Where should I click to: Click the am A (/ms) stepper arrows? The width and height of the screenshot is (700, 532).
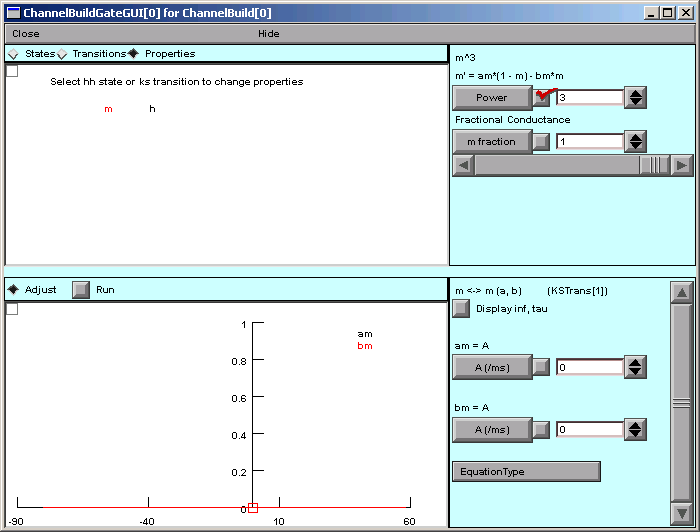pos(635,368)
